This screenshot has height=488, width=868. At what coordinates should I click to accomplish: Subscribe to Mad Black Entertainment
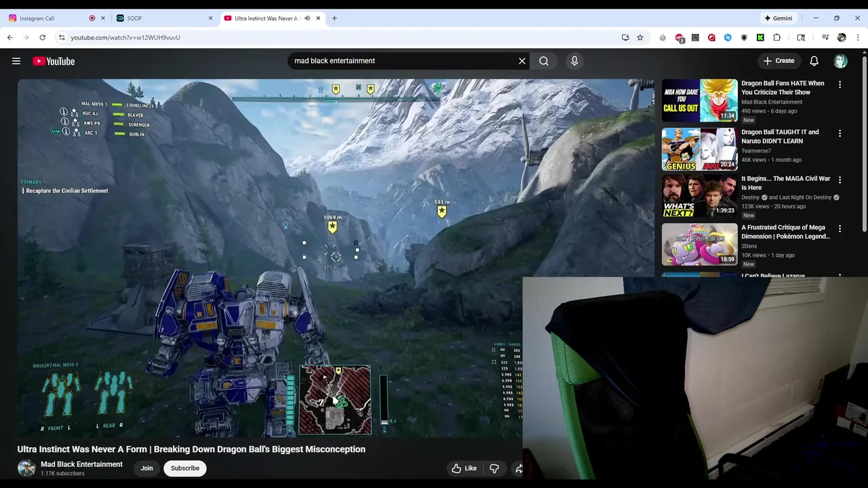pos(185,468)
